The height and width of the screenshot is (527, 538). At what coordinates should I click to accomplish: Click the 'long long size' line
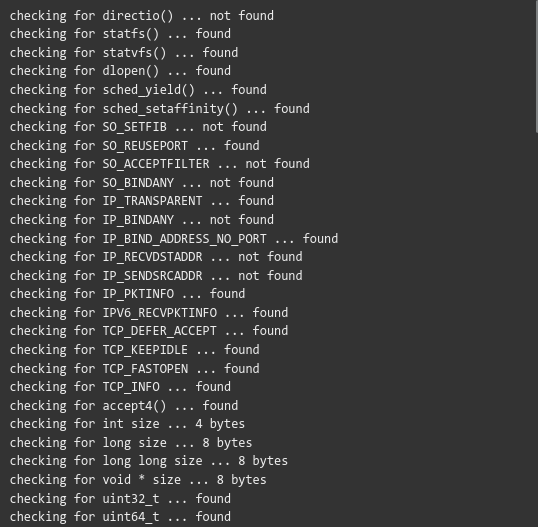[x=149, y=461]
